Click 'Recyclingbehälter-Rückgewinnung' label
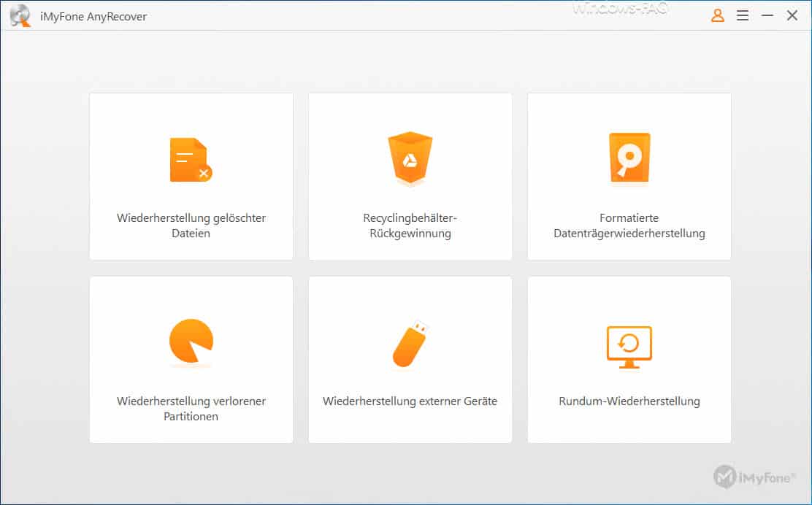The image size is (812, 505). coord(410,225)
